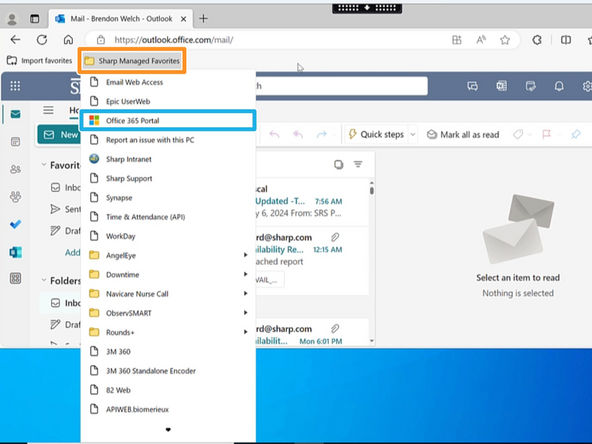Go back with browser back arrow
The image size is (592, 444).
15,40
